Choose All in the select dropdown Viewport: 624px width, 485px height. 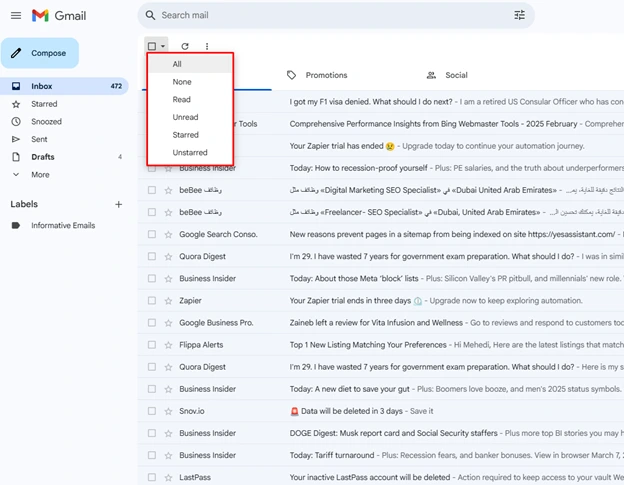pyautogui.click(x=190, y=64)
